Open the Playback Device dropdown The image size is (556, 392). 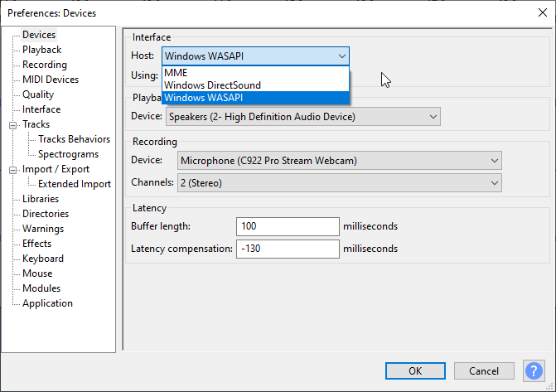pyautogui.click(x=302, y=117)
